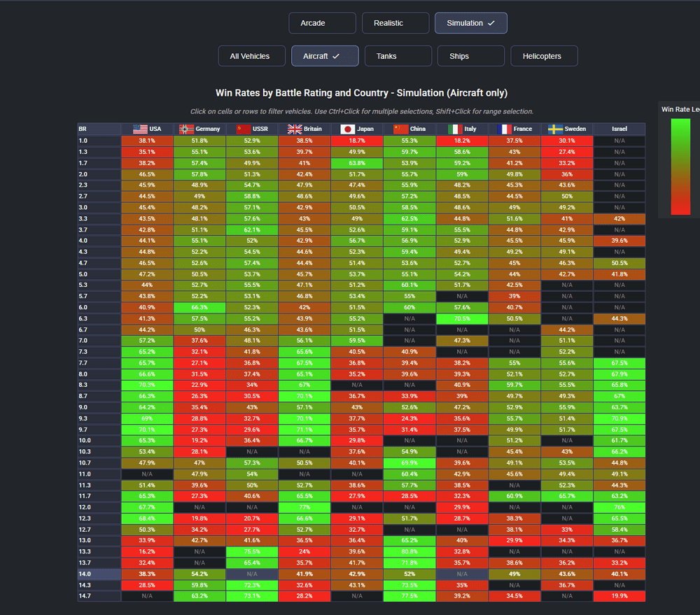Select the BR 1.0 row label

pos(99,141)
